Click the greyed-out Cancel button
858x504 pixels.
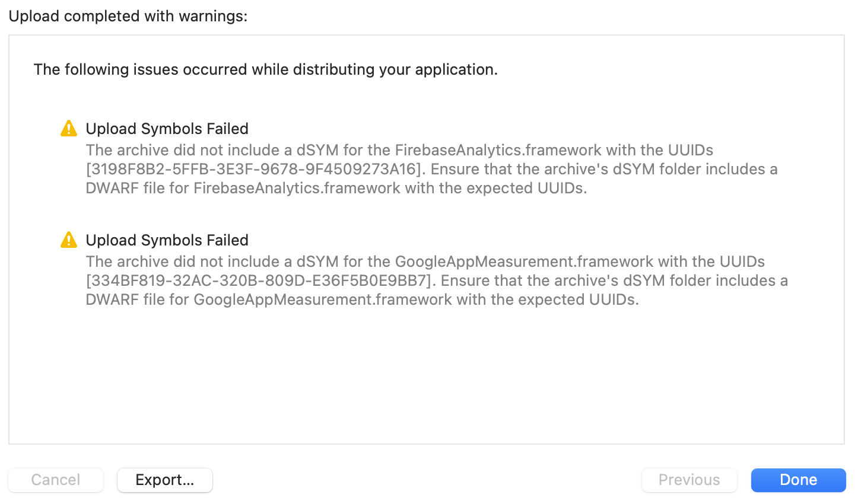point(56,480)
